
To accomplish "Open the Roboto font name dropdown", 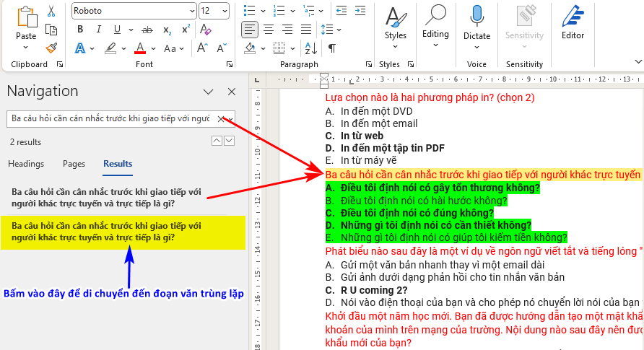I will click(x=192, y=11).
